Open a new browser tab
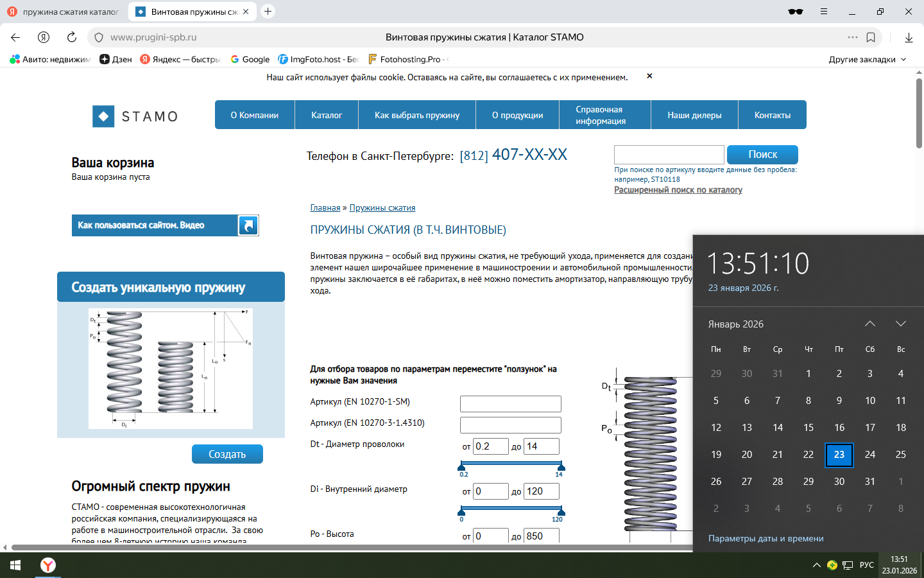Viewport: 924px width, 578px height. click(x=268, y=12)
